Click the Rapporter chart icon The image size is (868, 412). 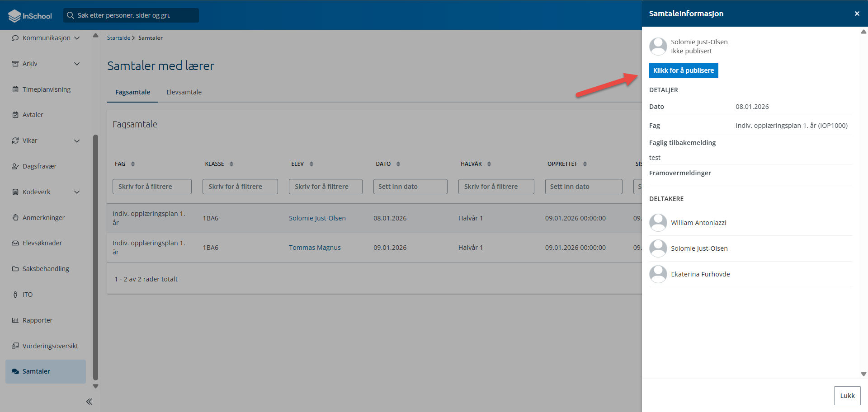[x=15, y=320]
